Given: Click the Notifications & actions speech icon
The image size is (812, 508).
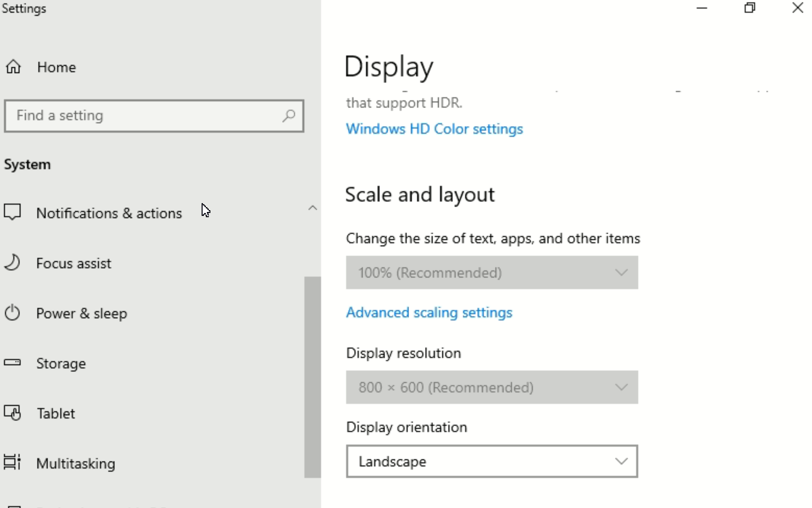Looking at the screenshot, I should [12, 212].
